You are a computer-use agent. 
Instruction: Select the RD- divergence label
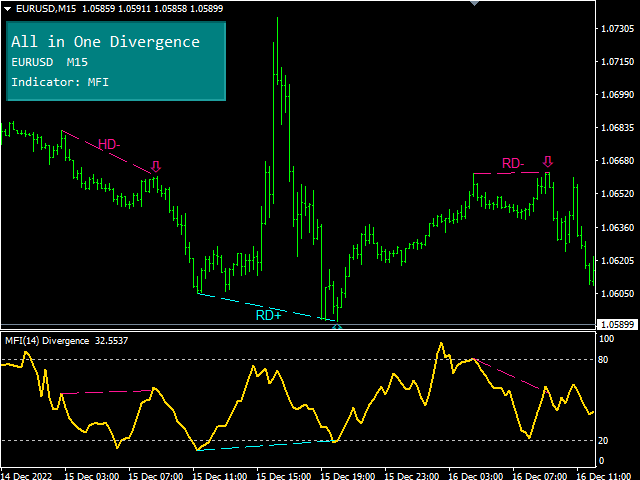tap(513, 163)
